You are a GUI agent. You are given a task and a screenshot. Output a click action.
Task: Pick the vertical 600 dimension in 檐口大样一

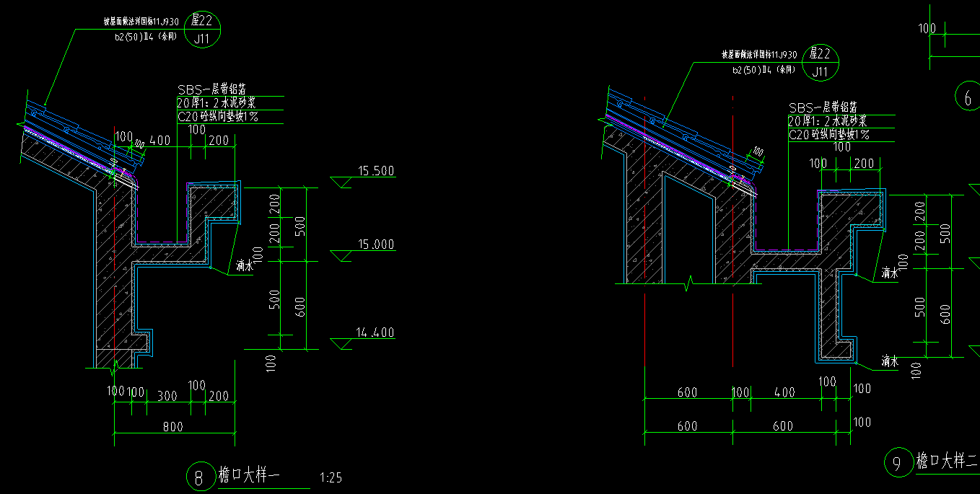point(299,306)
